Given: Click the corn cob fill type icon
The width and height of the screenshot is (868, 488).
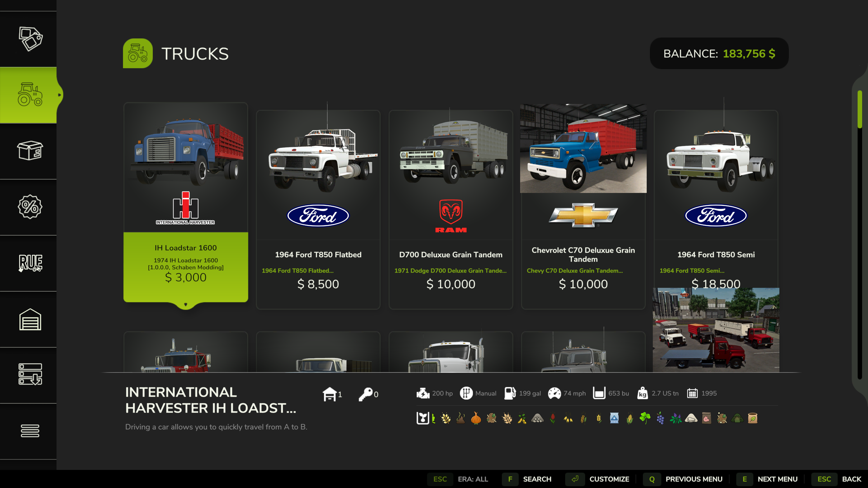Looking at the screenshot, I should pyautogui.click(x=630, y=418).
